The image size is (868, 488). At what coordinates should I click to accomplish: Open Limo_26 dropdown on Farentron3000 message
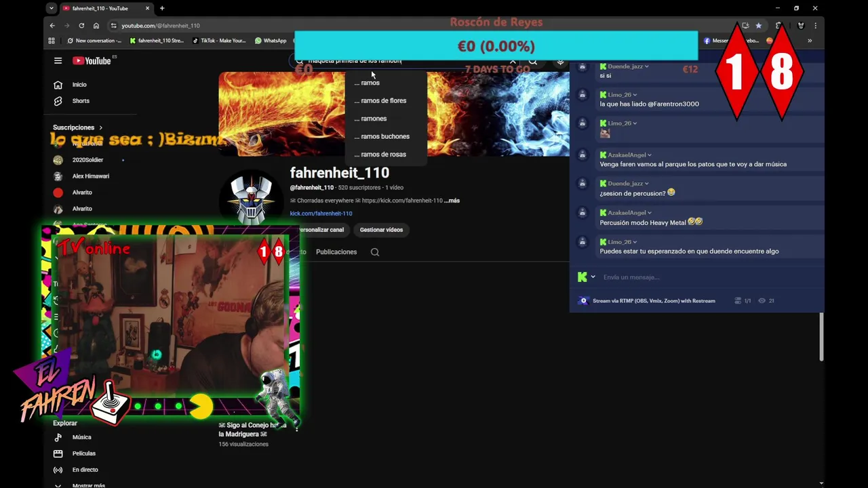pyautogui.click(x=635, y=95)
